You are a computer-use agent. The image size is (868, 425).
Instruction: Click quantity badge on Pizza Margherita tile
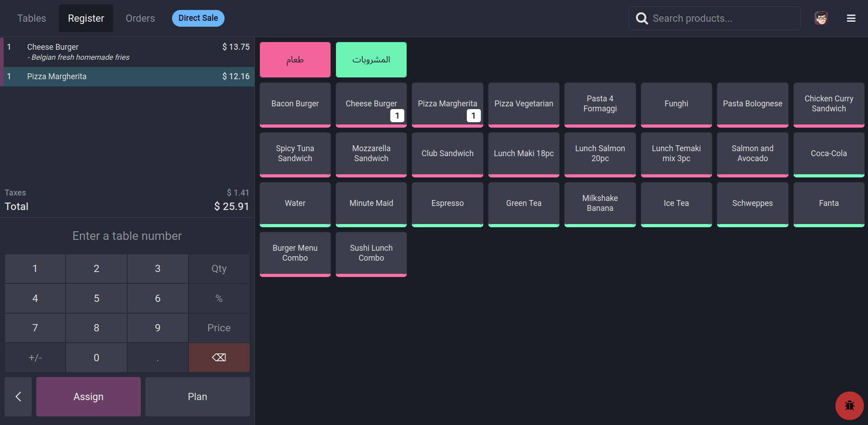click(x=473, y=116)
